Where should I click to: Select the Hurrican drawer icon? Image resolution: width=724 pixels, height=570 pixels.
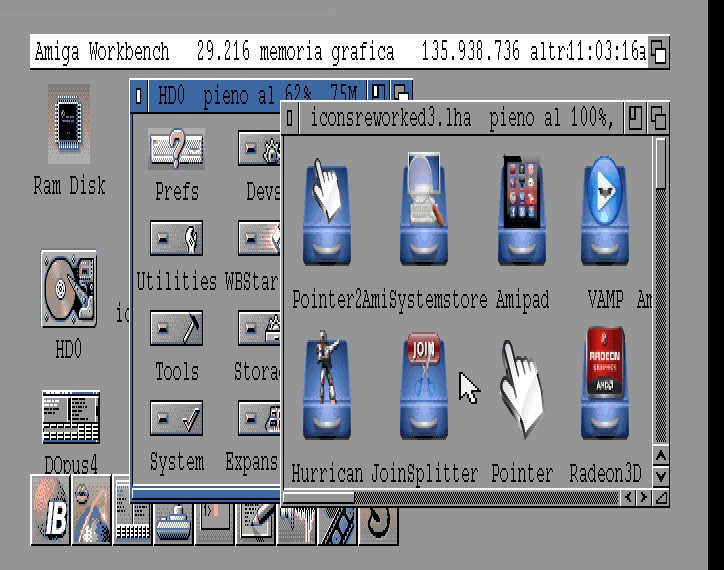click(x=326, y=392)
